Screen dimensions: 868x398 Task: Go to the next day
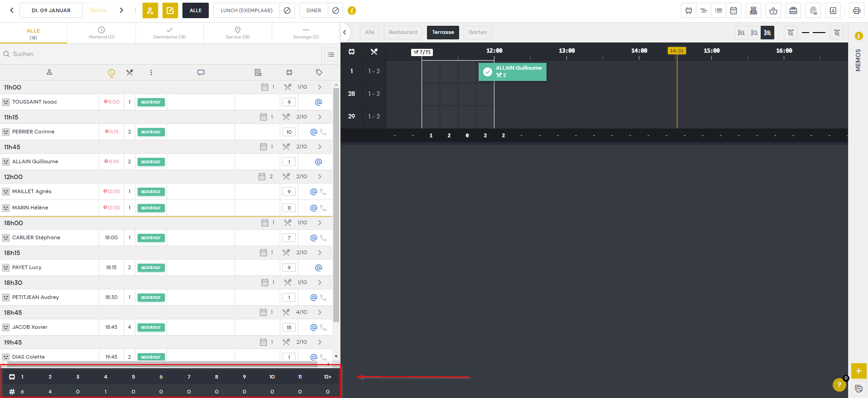point(121,10)
